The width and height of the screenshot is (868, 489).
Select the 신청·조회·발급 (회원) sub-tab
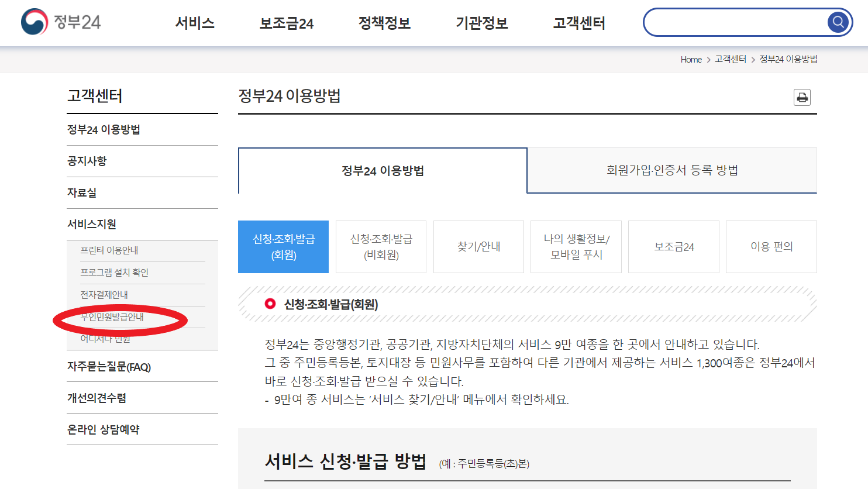pyautogui.click(x=284, y=247)
